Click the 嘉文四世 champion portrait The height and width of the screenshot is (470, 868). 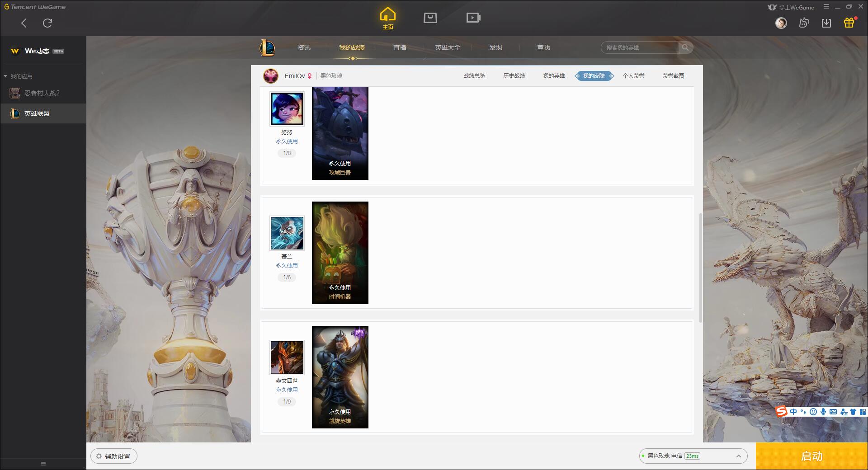[x=287, y=357]
